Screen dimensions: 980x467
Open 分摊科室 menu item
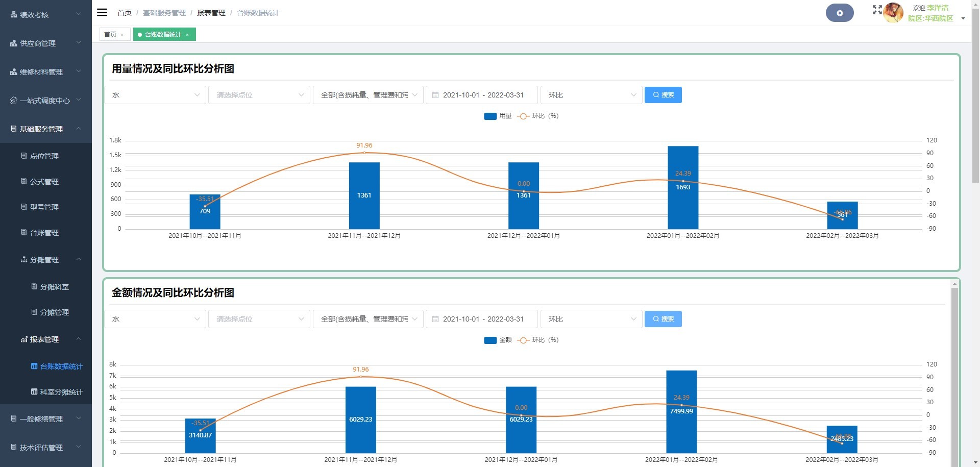pos(46,286)
